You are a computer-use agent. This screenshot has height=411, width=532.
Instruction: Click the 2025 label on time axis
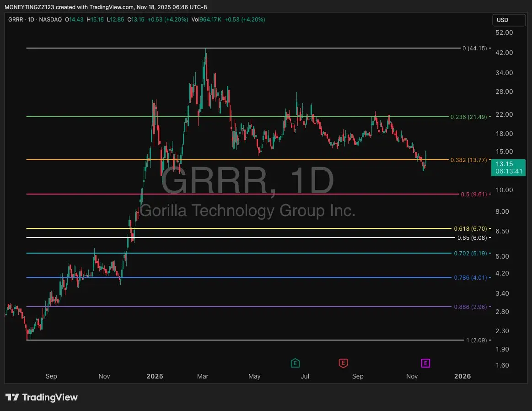[x=155, y=376]
